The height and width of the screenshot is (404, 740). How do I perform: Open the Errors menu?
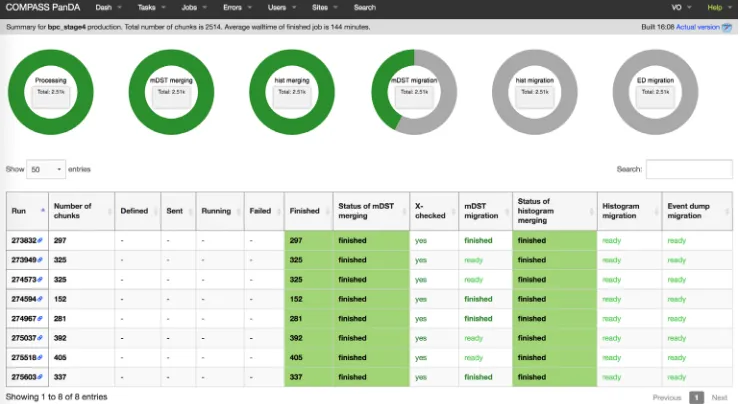(237, 8)
